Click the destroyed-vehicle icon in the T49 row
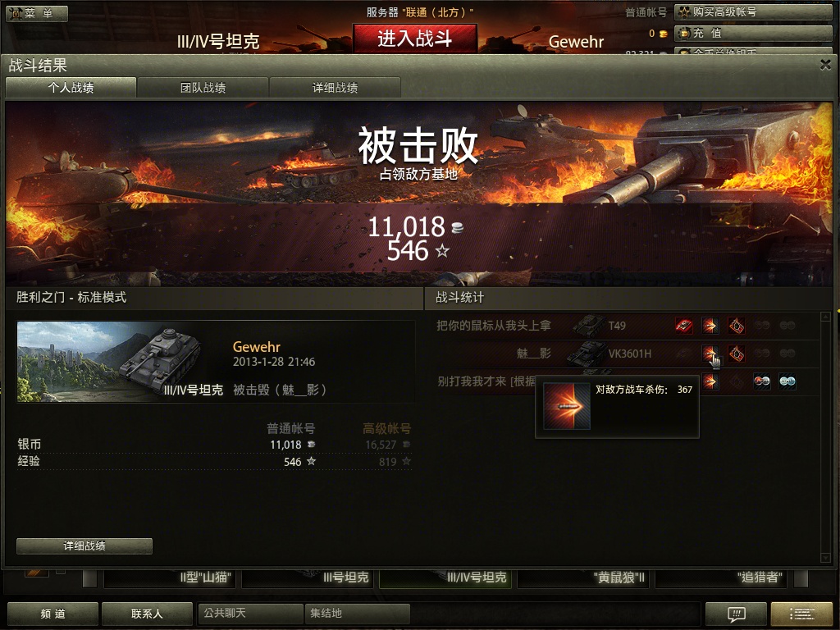The height and width of the screenshot is (630, 840). (683, 325)
